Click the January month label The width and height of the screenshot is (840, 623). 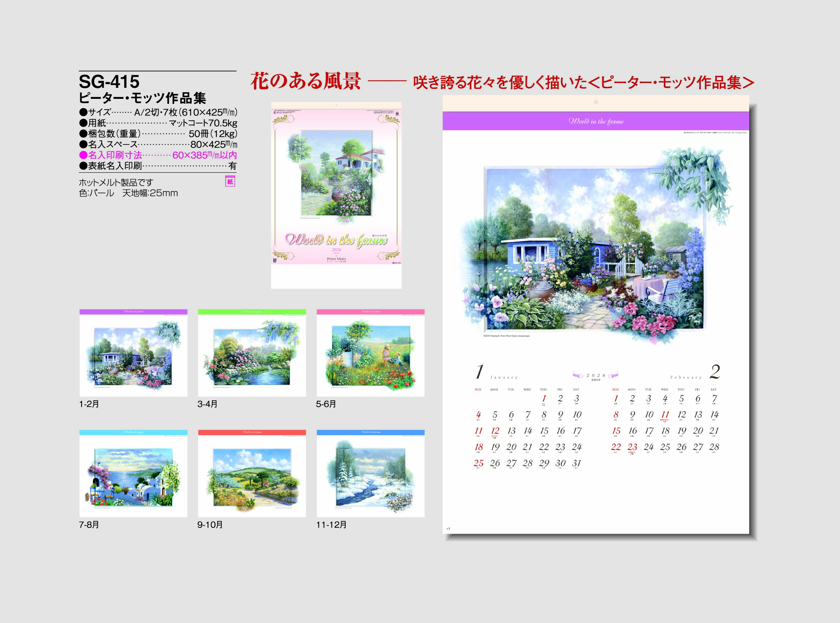point(504,377)
